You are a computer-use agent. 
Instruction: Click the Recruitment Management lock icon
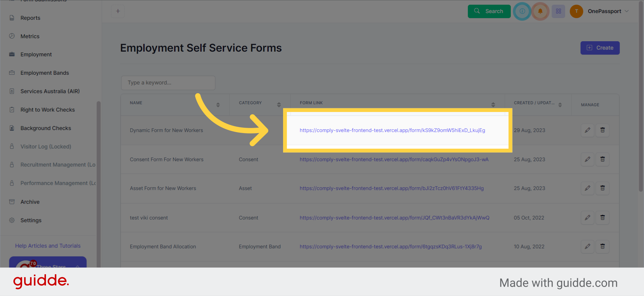coord(12,165)
